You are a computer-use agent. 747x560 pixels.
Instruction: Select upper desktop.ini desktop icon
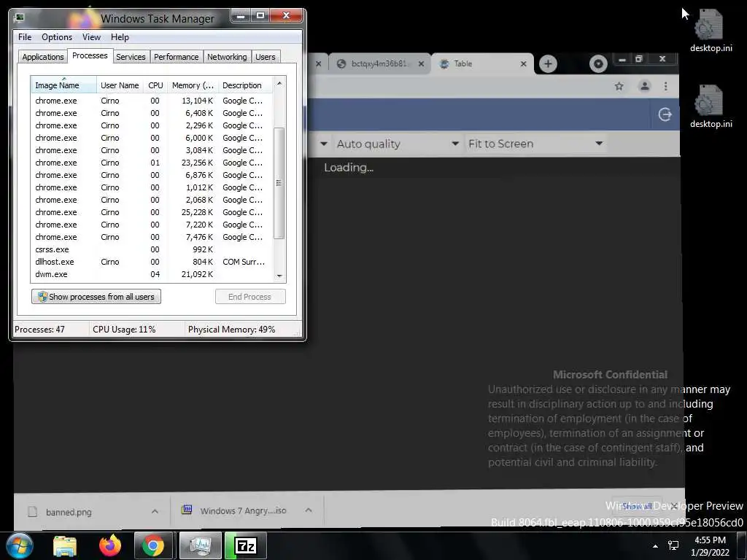[x=711, y=31]
